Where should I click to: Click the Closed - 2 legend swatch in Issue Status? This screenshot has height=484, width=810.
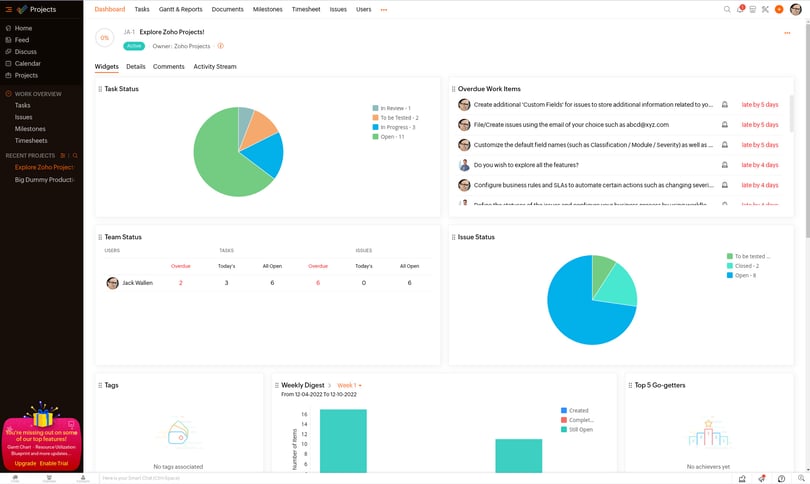[x=730, y=266]
